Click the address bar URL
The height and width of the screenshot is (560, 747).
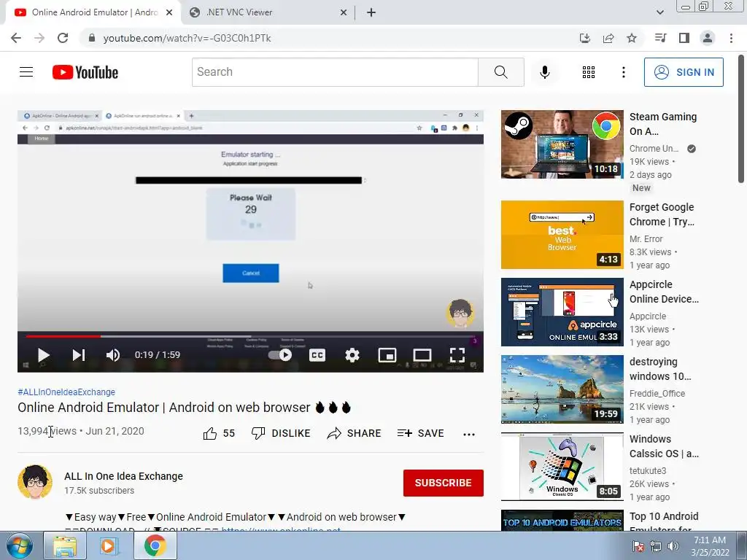(x=187, y=38)
